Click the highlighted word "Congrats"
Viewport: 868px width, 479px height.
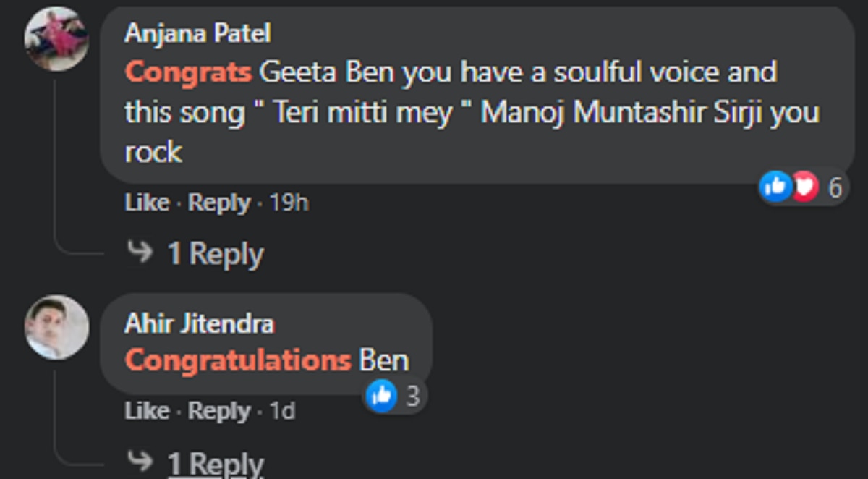pyautogui.click(x=188, y=72)
